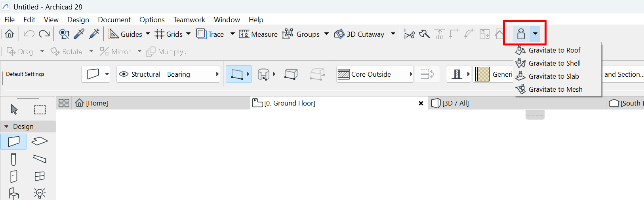Click the Undo arrow icon
The height and width of the screenshot is (200, 644).
click(29, 34)
